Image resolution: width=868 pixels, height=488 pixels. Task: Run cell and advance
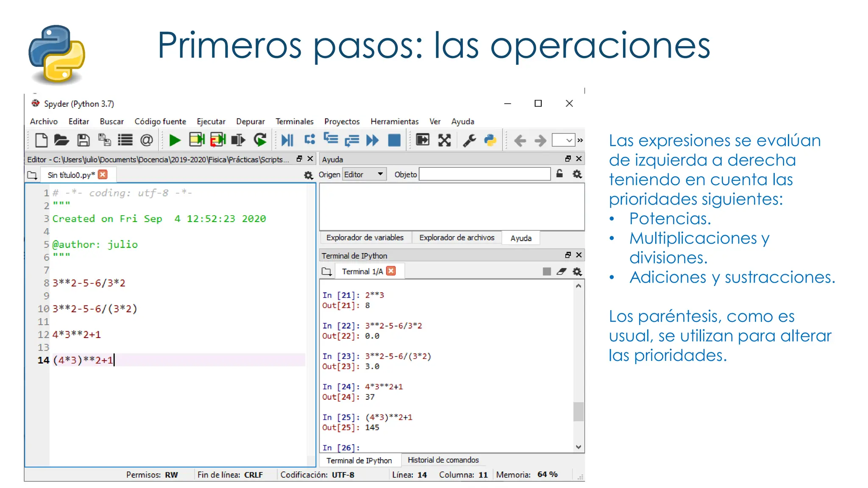click(218, 140)
